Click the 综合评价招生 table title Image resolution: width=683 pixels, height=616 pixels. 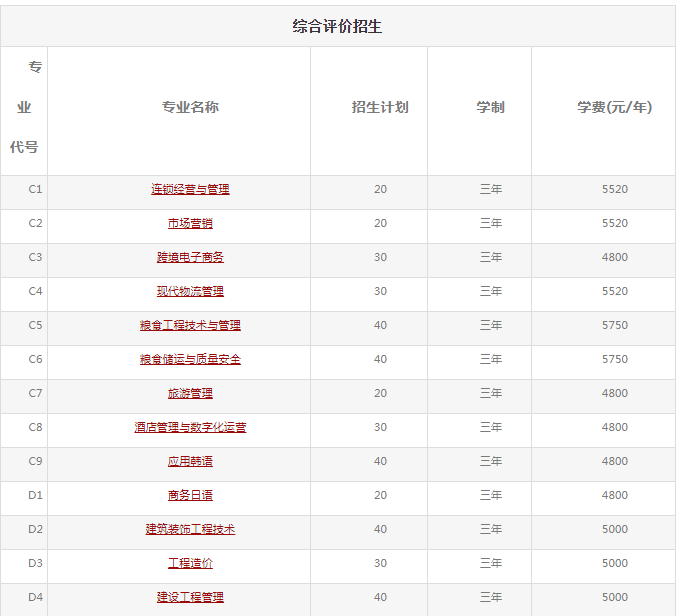(337, 26)
